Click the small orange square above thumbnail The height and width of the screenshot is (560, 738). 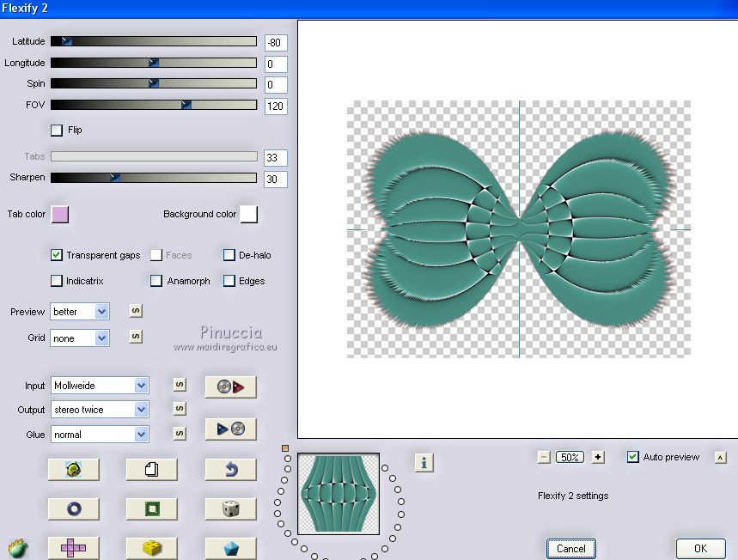(x=284, y=448)
